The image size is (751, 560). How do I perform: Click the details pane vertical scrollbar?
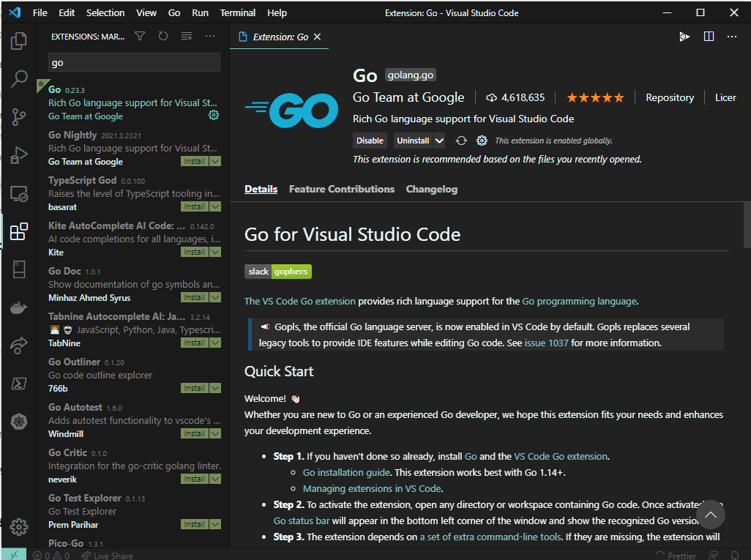point(747,225)
